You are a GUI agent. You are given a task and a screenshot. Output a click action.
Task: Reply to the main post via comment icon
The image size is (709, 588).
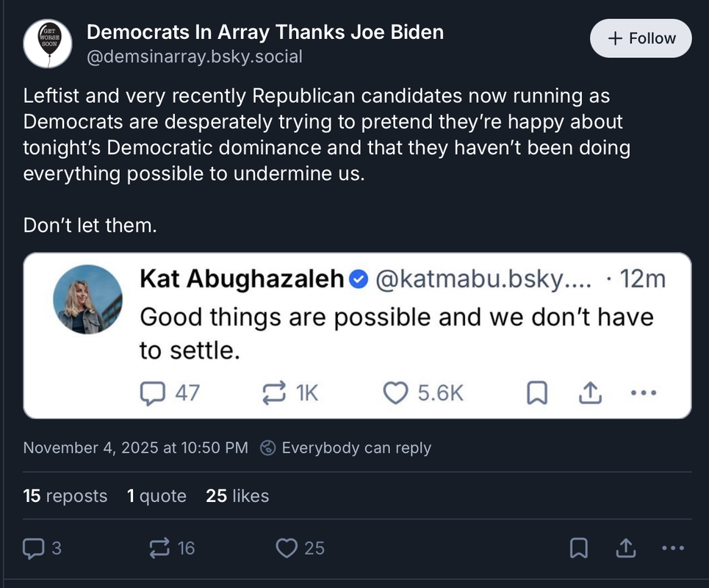(35, 548)
